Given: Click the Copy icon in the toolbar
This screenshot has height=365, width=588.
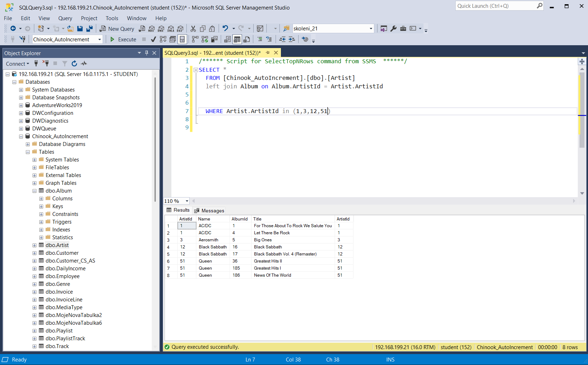Looking at the screenshot, I should pyautogui.click(x=203, y=29).
